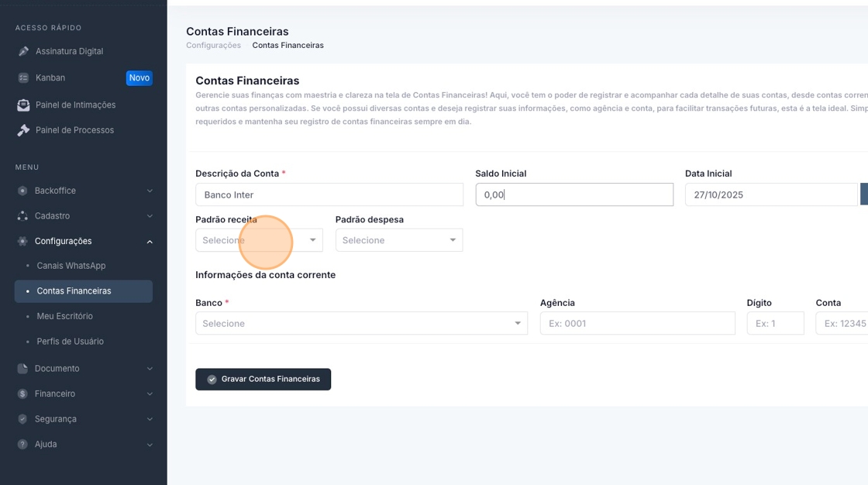This screenshot has width=868, height=485.
Task: Click the Financeiro dollar icon
Action: (22, 394)
